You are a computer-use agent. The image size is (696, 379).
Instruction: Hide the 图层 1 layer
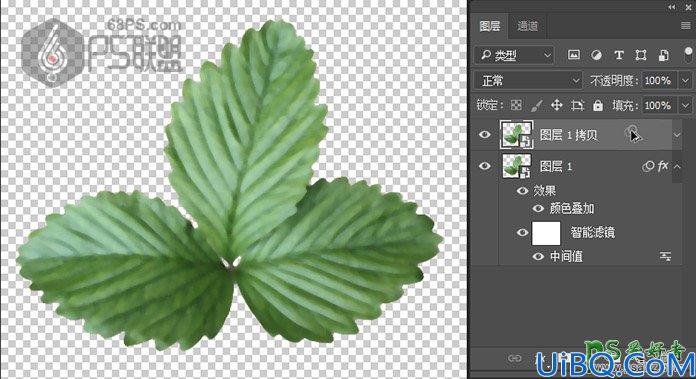tap(485, 166)
